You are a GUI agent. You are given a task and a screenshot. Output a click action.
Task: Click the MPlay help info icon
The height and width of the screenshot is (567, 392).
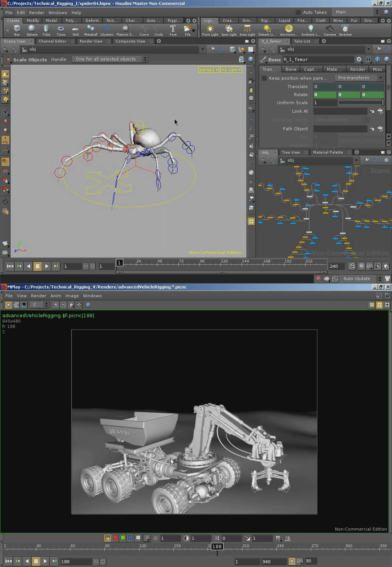88,305
